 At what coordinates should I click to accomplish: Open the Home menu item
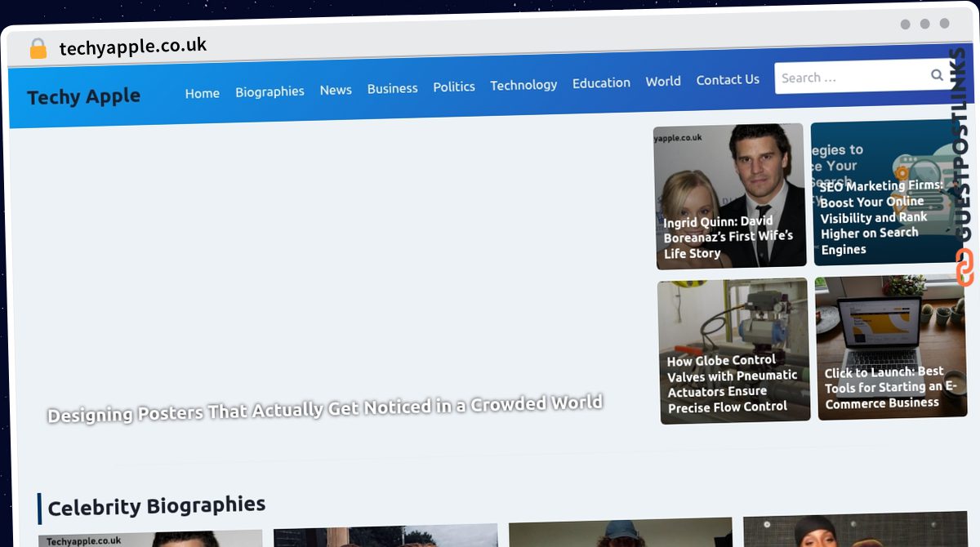click(203, 93)
